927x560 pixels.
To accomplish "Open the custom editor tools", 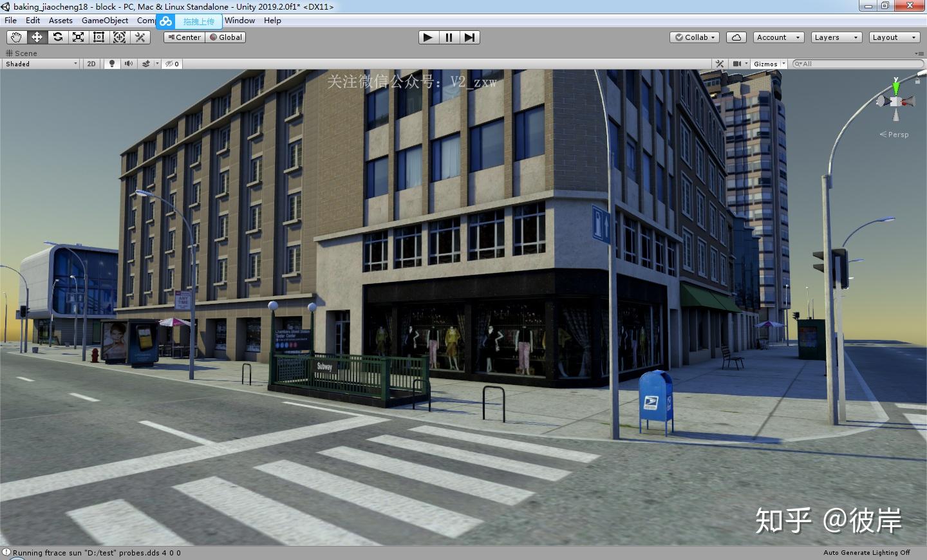I will pyautogui.click(x=140, y=37).
